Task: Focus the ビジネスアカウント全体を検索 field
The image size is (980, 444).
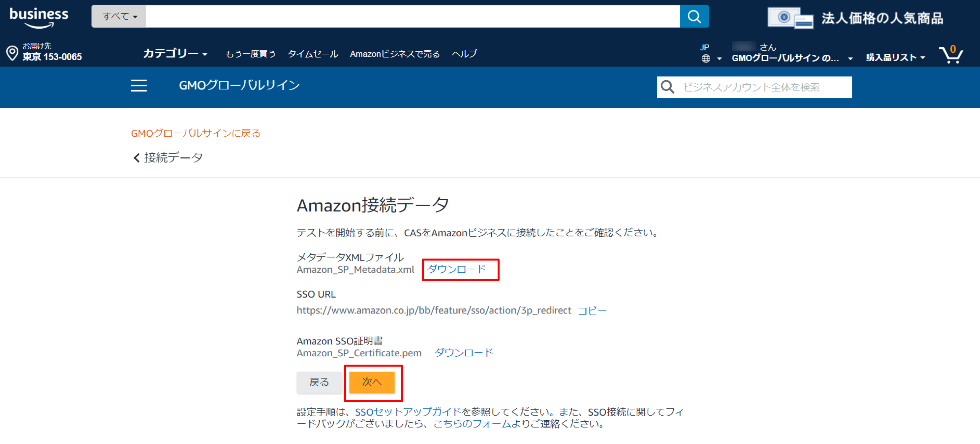Action: point(754,87)
